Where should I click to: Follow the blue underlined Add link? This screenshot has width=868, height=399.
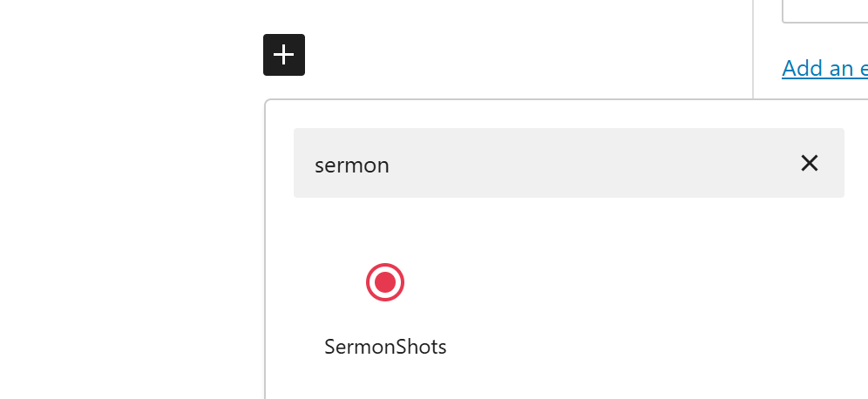click(x=824, y=68)
